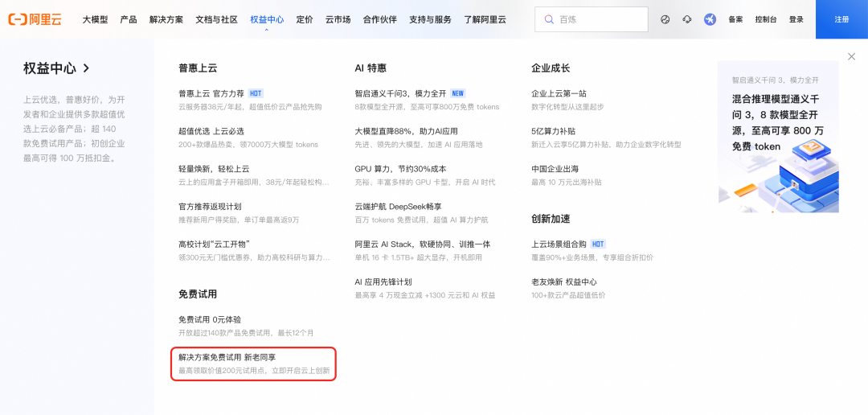The width and height of the screenshot is (868, 415).
Task: Open 5亿算力补贴 link
Action: (x=554, y=131)
